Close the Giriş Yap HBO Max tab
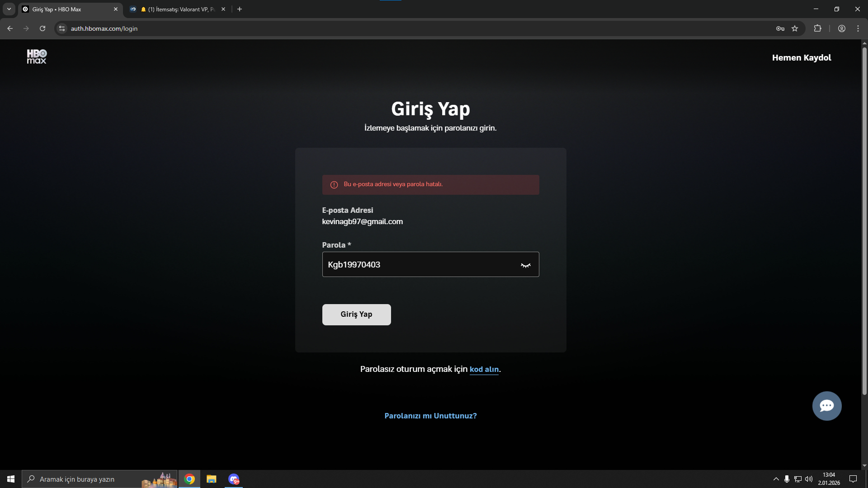The width and height of the screenshot is (868, 488). (116, 9)
